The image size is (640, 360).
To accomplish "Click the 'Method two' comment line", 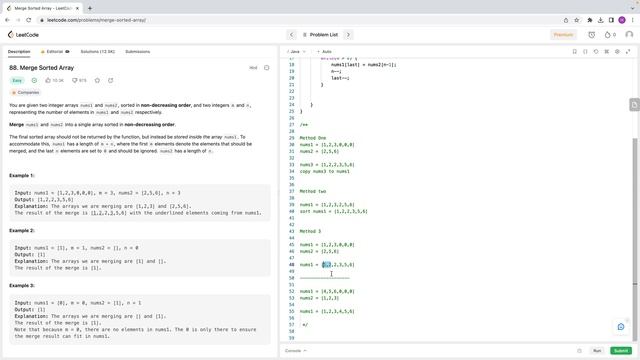I will click(313, 191).
